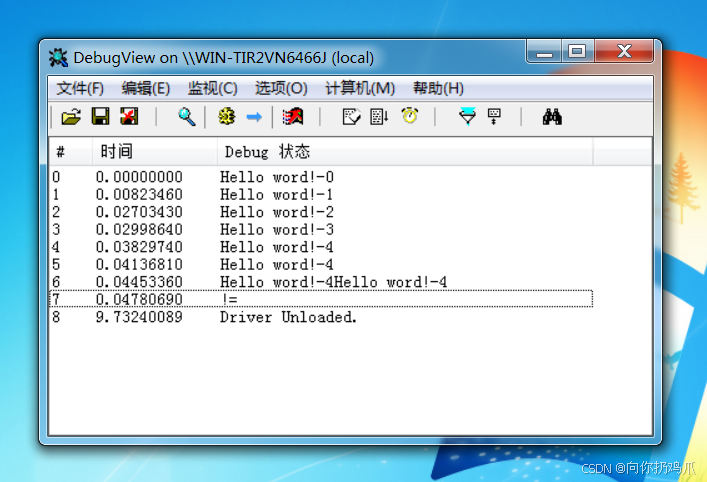
Task: Toggle Capture with the magnifier icon
Action: tap(186, 117)
